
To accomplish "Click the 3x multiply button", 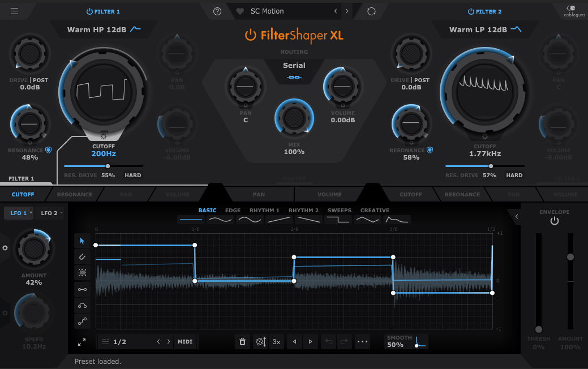I will tap(276, 342).
